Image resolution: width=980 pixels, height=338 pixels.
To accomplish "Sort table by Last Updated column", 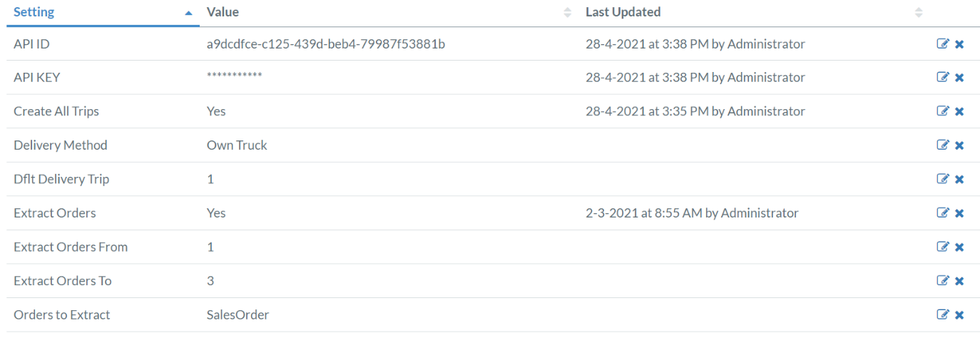I will 623,12.
